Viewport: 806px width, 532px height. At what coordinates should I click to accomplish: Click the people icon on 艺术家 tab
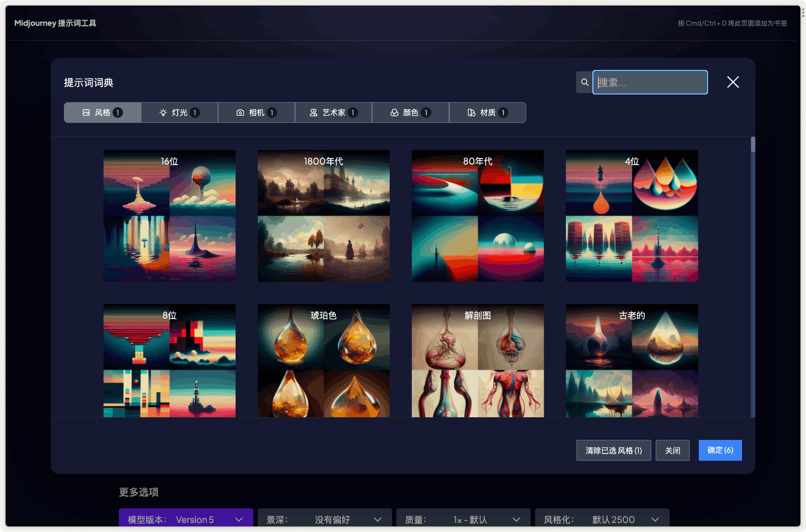pos(314,113)
